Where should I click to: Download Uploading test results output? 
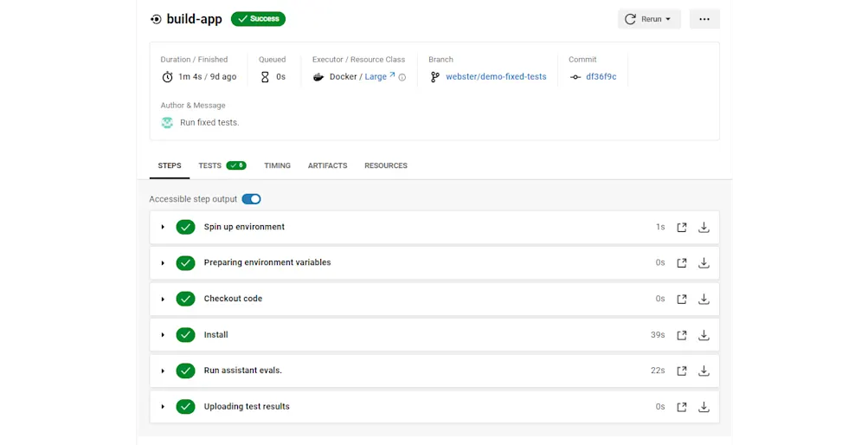pyautogui.click(x=704, y=407)
